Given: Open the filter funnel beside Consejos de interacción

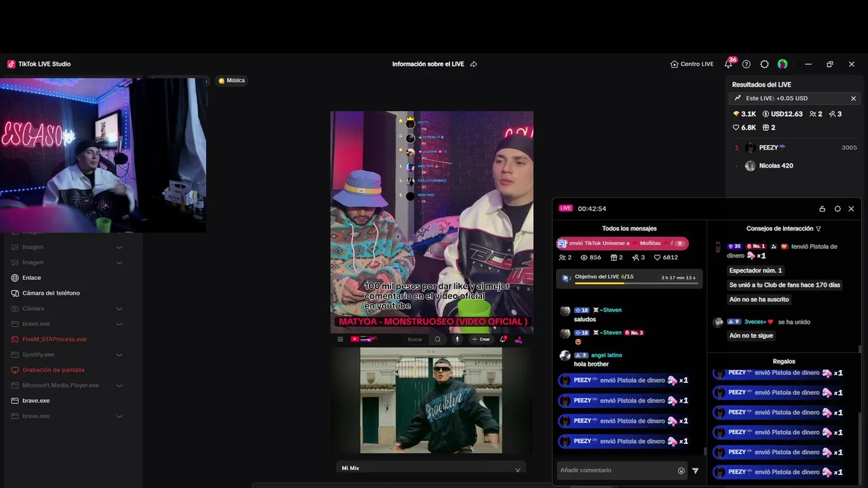Looking at the screenshot, I should click(x=818, y=229).
